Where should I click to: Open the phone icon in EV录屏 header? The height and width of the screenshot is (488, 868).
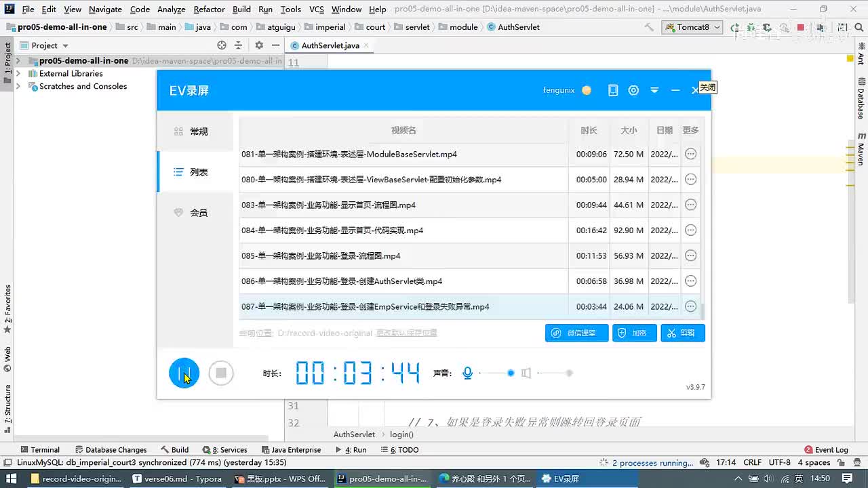click(613, 90)
